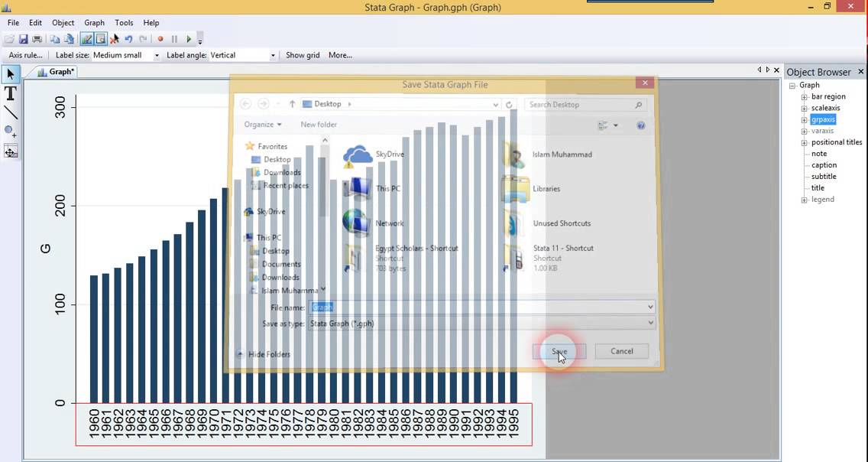Select the Add Marker tool
868x462 pixels.
tap(11, 132)
